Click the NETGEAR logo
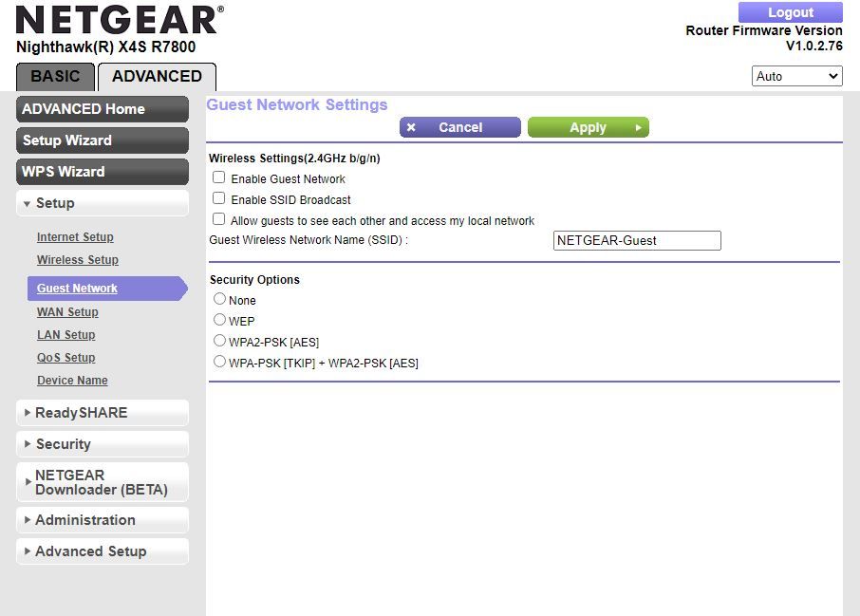 (x=120, y=20)
